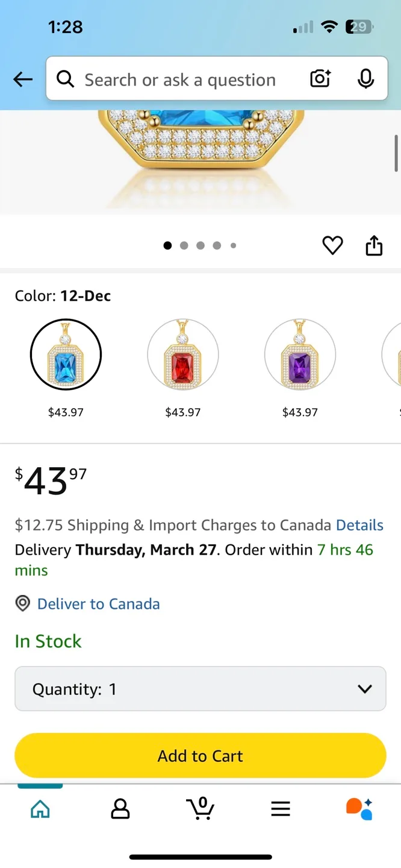The height and width of the screenshot is (868, 401).
Task: Select the blue pendant thumbnail
Action: coord(66,354)
